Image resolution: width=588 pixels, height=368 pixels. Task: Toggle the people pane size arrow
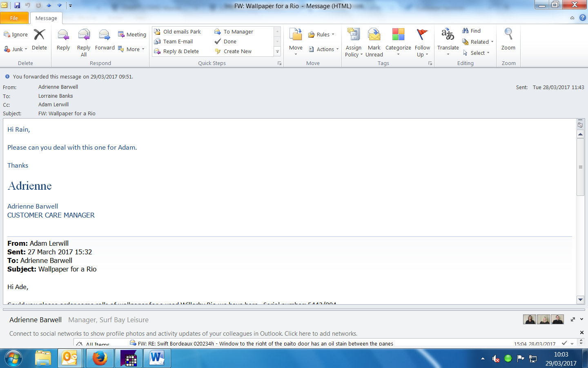pyautogui.click(x=573, y=319)
